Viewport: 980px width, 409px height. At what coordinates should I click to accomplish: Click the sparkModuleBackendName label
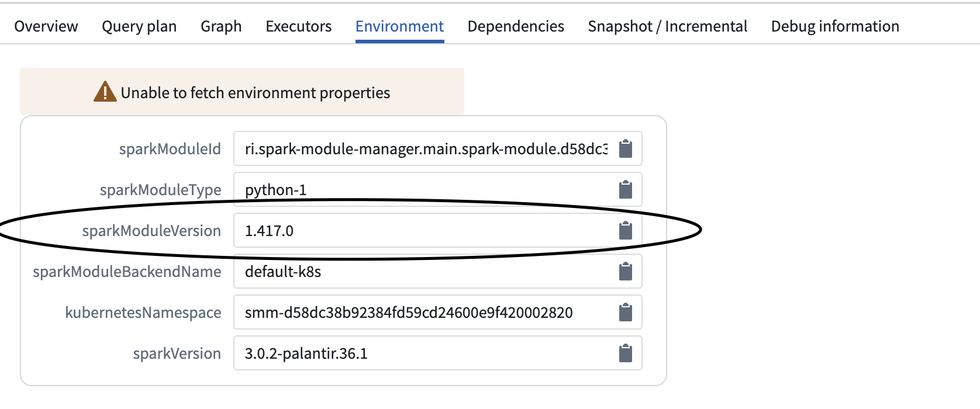[x=127, y=272]
